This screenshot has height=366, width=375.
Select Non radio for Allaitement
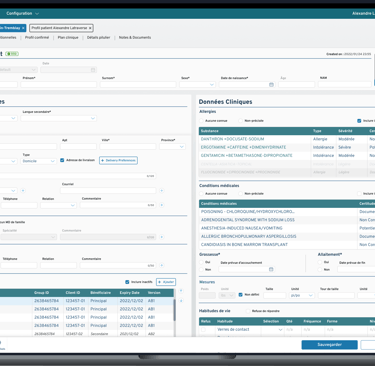pyautogui.click(x=320, y=269)
